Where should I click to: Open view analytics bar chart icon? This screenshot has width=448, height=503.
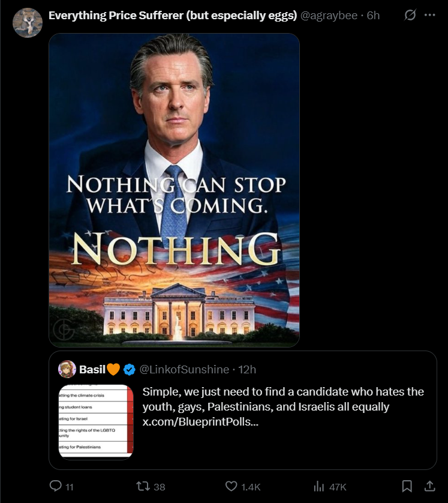319,486
